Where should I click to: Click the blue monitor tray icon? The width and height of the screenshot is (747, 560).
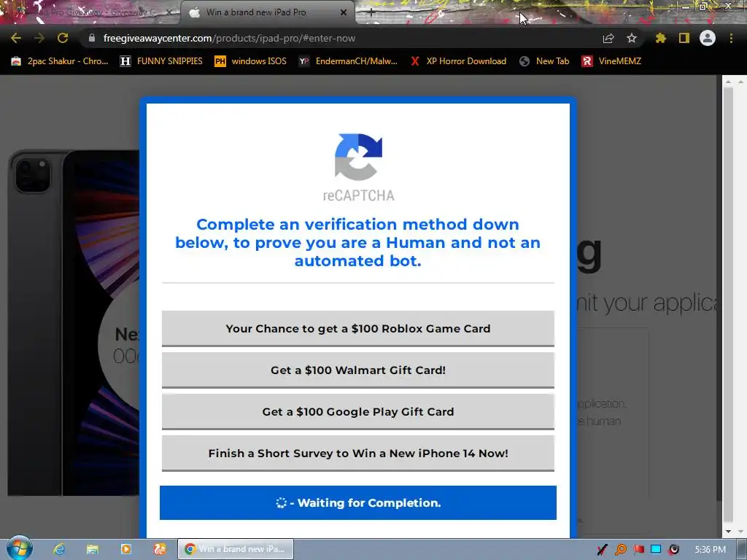point(656,550)
